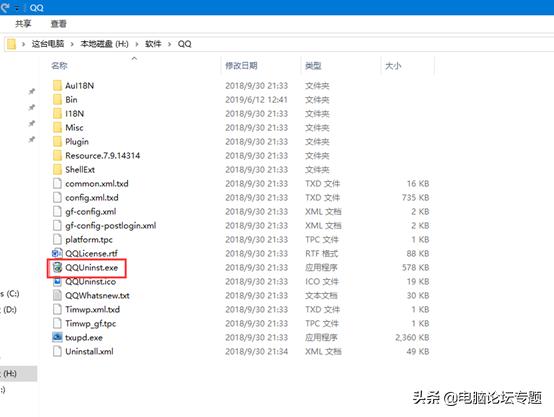Select the txupd.exe file name
This screenshot has height=417, width=554.
84,337
